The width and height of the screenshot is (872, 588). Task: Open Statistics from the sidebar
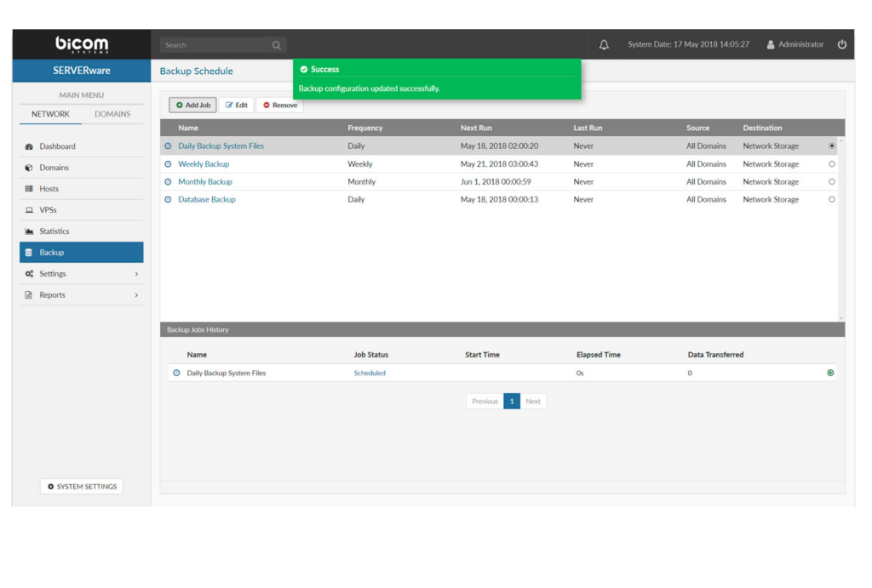coord(54,231)
